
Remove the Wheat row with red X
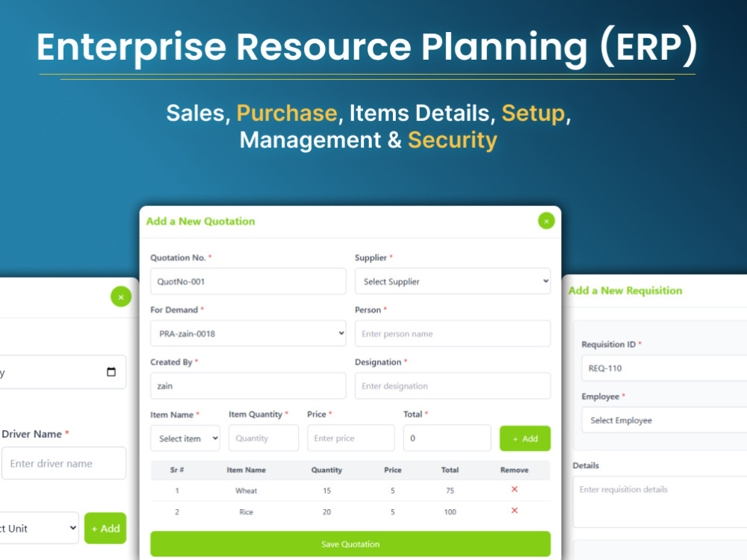(515, 489)
